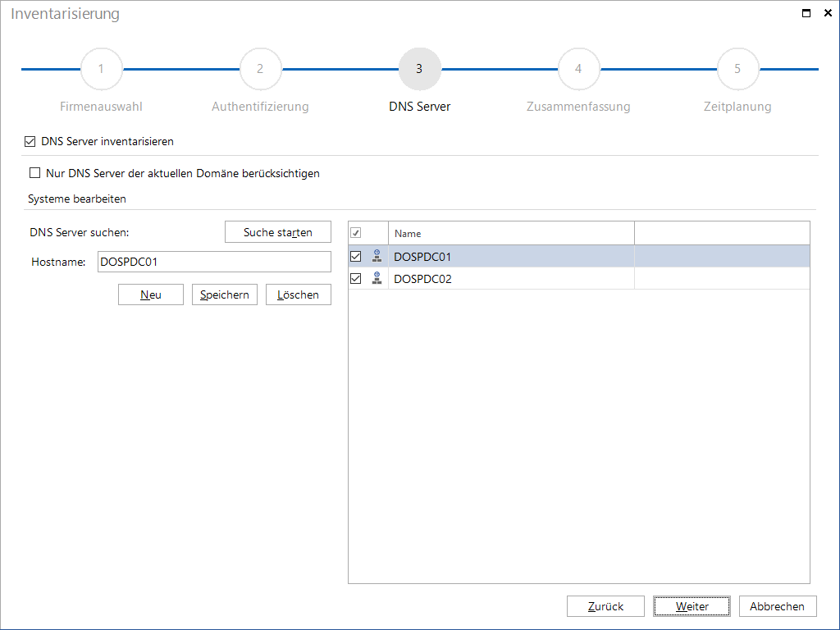Click into the Hostname input field

click(214, 262)
